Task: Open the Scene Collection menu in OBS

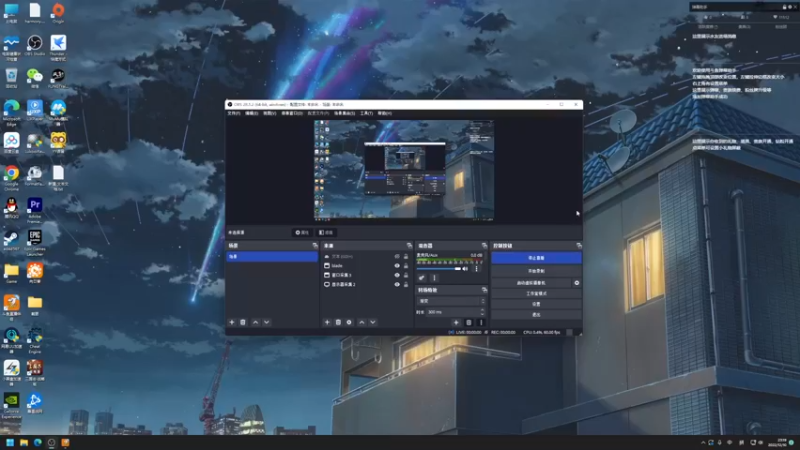Action: [344, 113]
